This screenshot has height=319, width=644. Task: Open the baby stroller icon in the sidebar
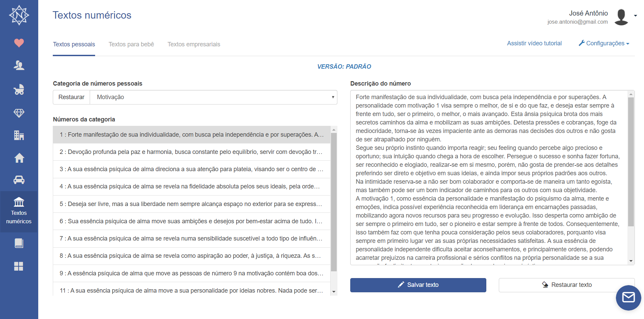click(19, 89)
